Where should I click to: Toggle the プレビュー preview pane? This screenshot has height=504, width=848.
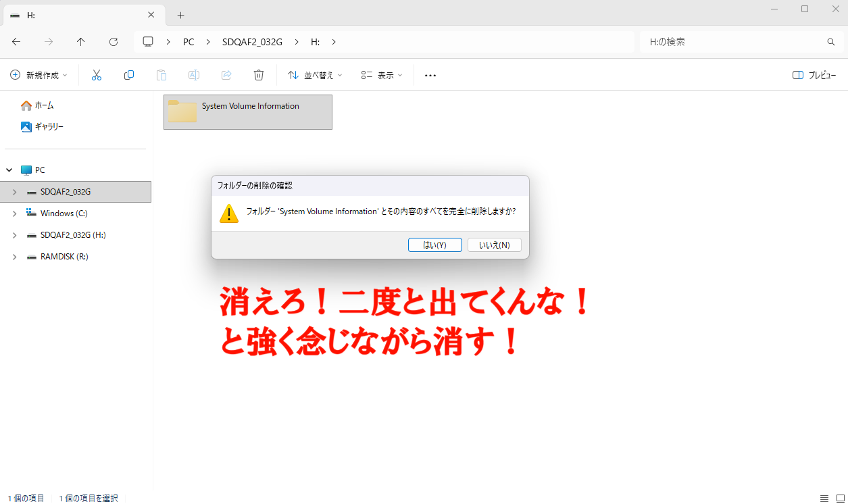point(814,75)
